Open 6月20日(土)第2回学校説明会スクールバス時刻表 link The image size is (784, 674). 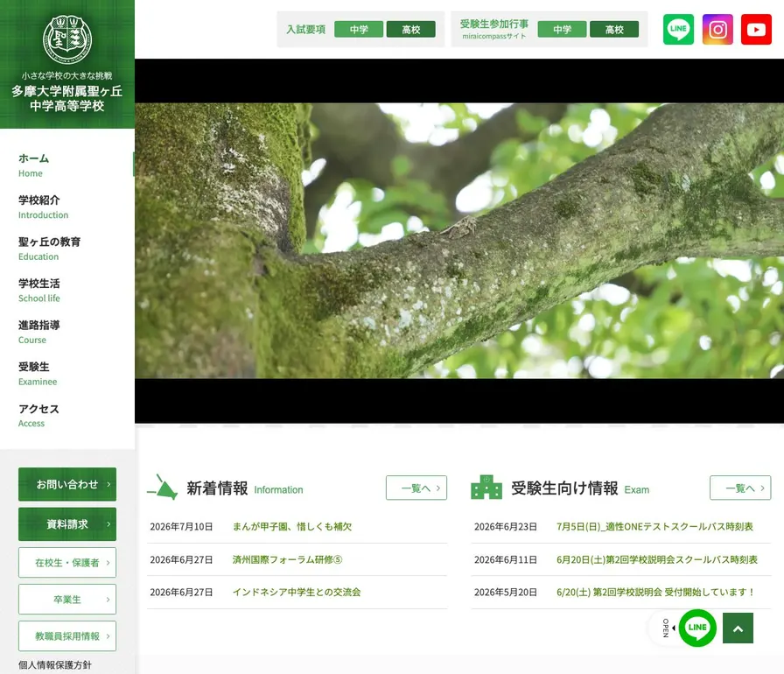tap(657, 559)
